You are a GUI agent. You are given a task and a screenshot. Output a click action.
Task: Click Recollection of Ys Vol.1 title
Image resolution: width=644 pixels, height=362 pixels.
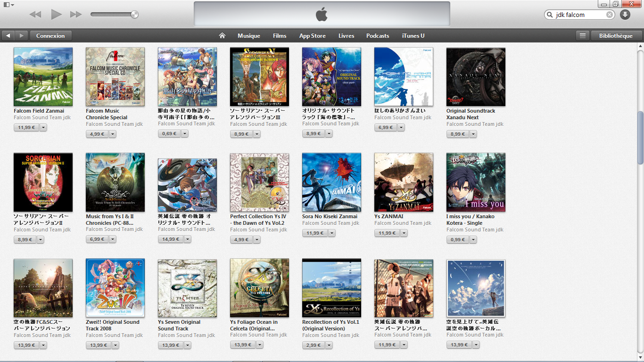click(330, 325)
